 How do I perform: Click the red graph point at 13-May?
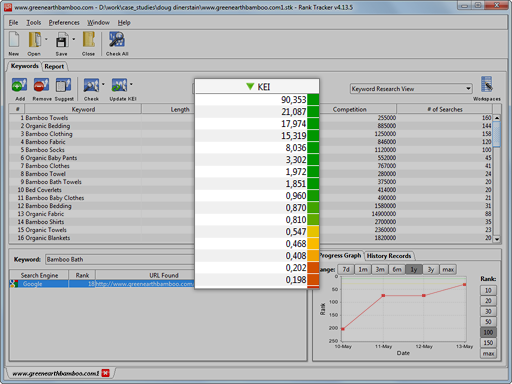point(464,284)
